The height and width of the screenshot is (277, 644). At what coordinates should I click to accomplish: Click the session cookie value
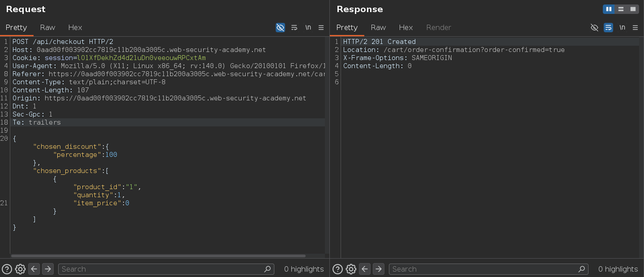coord(141,58)
